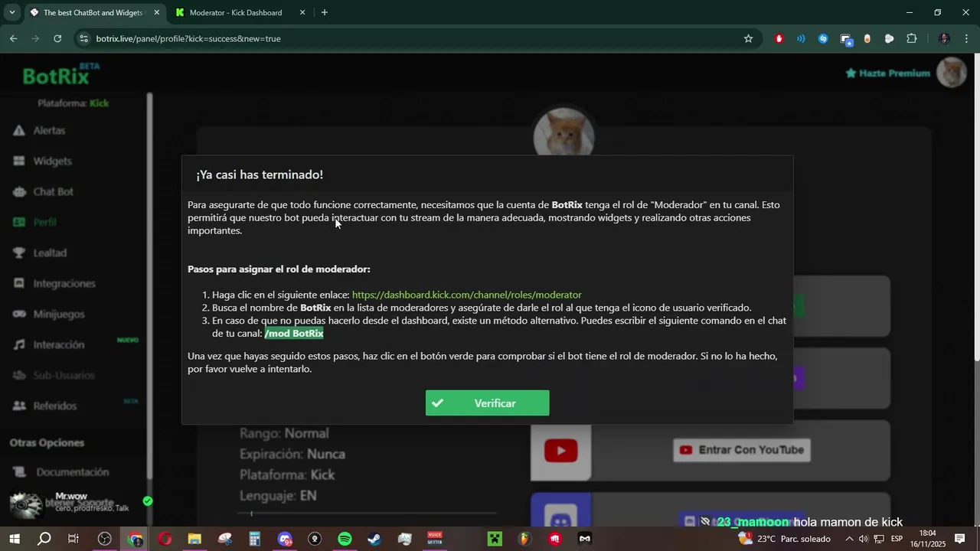Viewport: 980px width, 551px height.
Task: Reload the current page
Action: pos(57,38)
